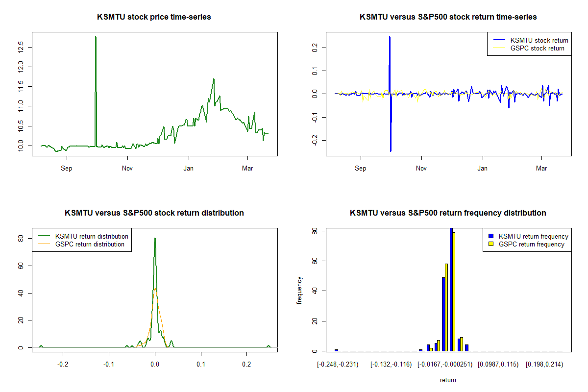Click the "frequency" y-axis label of the histogram
This screenshot has height=392, width=588.
(x=300, y=291)
